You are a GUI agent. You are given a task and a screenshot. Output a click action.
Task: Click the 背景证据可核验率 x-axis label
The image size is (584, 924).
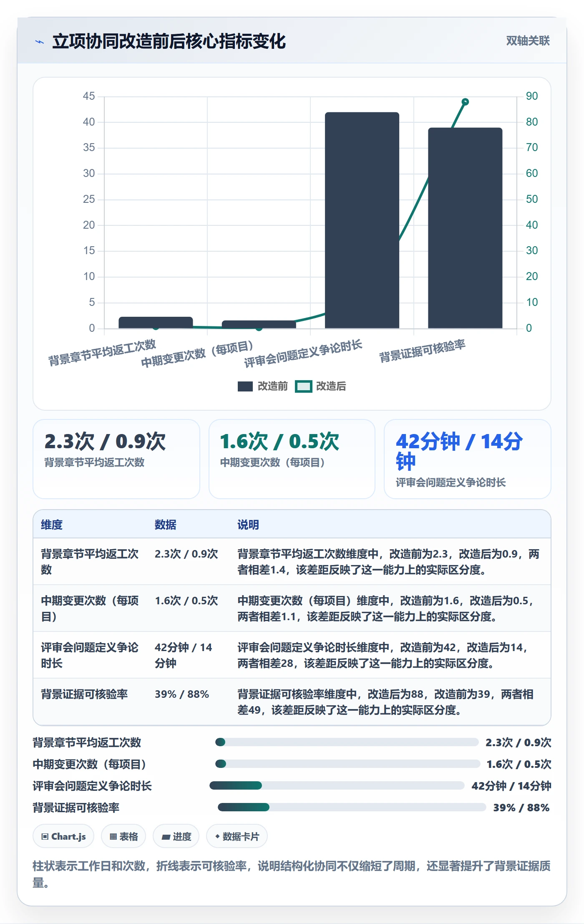(422, 351)
